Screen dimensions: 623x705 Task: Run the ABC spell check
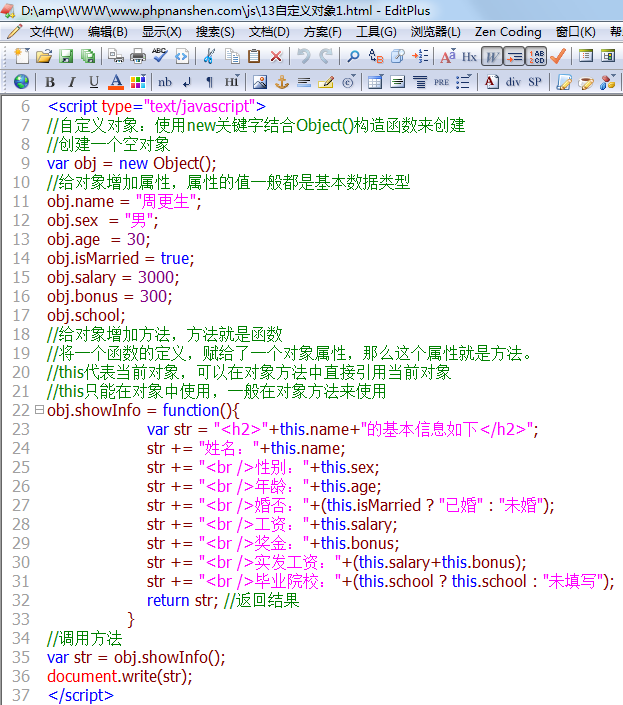(160, 56)
